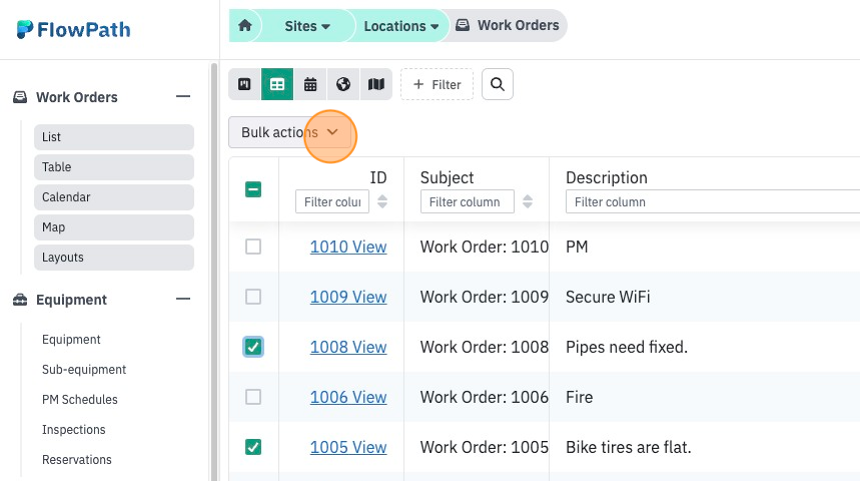This screenshot has width=860, height=481.
Task: Click the Description column header
Action: (607, 178)
